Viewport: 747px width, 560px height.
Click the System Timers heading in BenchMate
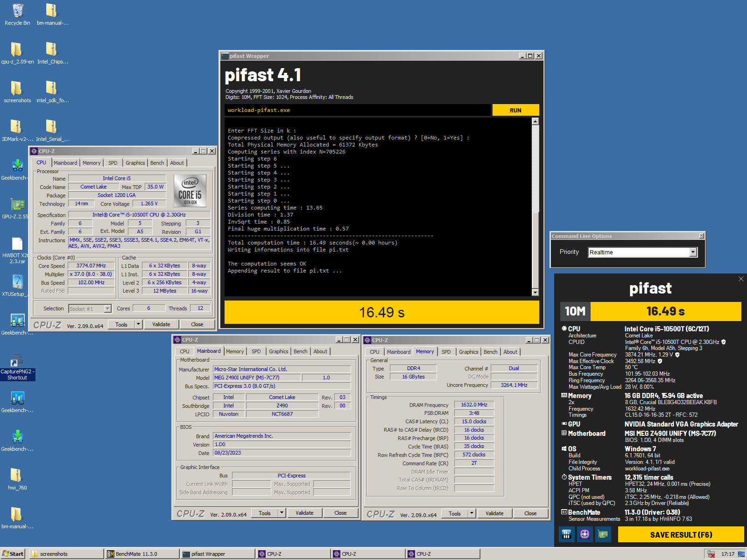pos(590,477)
